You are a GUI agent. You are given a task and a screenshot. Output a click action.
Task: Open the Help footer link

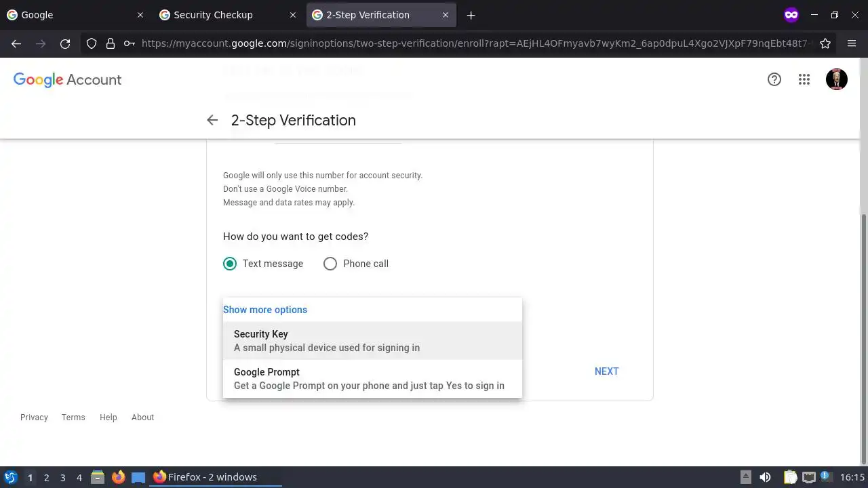tap(108, 418)
